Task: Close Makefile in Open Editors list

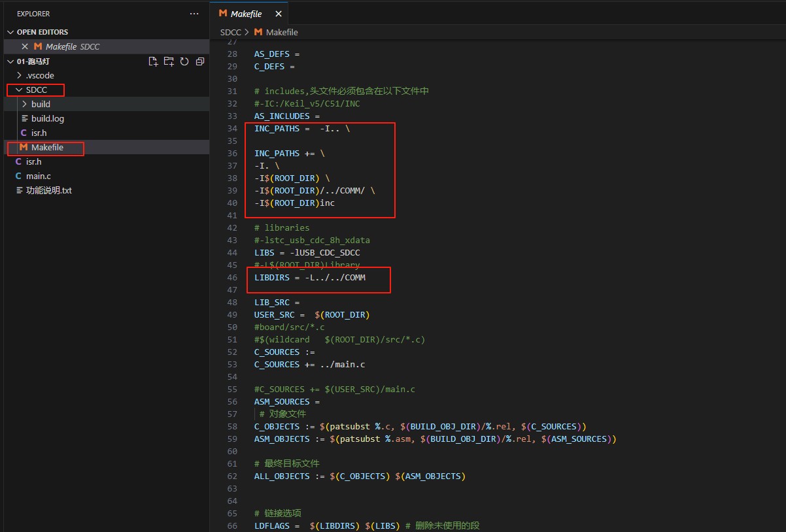Action: coord(25,46)
